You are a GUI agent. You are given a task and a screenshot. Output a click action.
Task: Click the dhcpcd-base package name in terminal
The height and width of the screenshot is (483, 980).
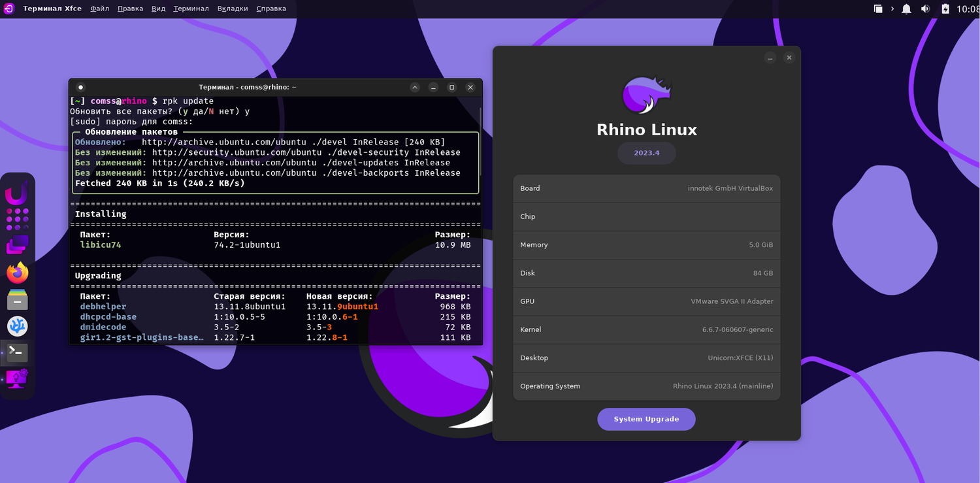coord(108,317)
